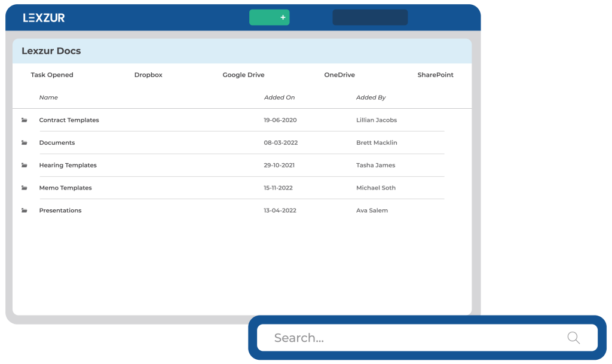Switch to the Task Opened tab
The height and width of the screenshot is (364, 612).
tap(52, 75)
